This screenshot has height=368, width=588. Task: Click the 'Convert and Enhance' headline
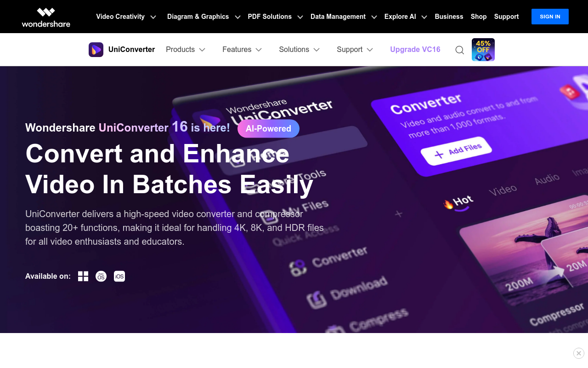tap(157, 154)
